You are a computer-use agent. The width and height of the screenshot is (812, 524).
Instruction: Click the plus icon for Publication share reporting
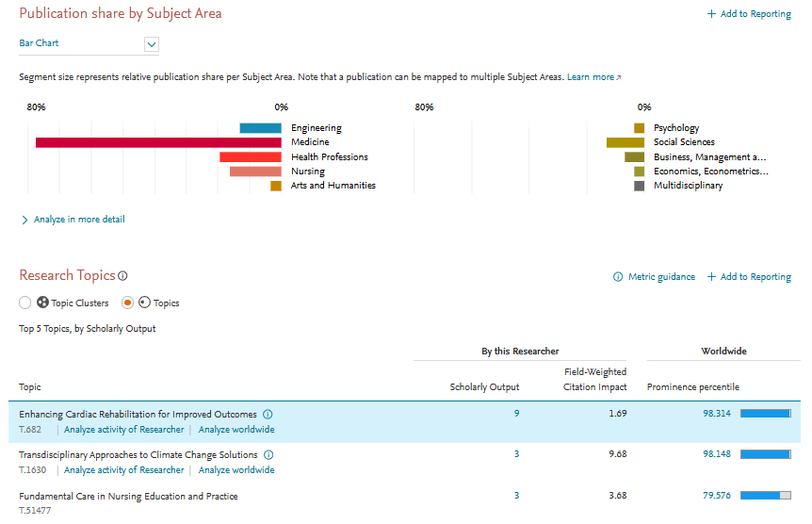click(711, 14)
